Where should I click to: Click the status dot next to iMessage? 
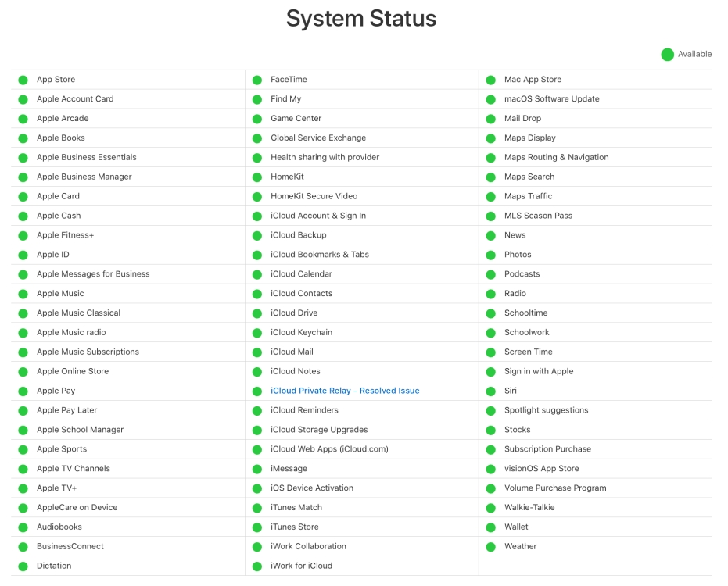tap(258, 468)
